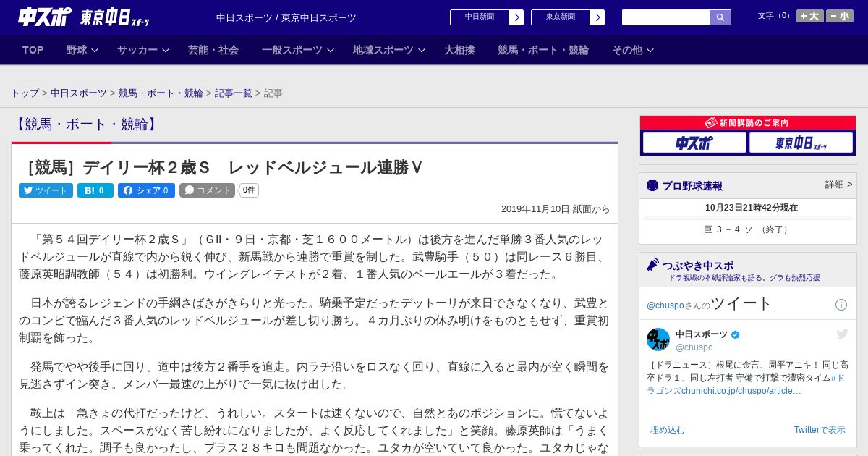Viewport: 868px width, 456px height.
Task: Go to 記事一覧 breadcrumb link
Action: (x=234, y=93)
